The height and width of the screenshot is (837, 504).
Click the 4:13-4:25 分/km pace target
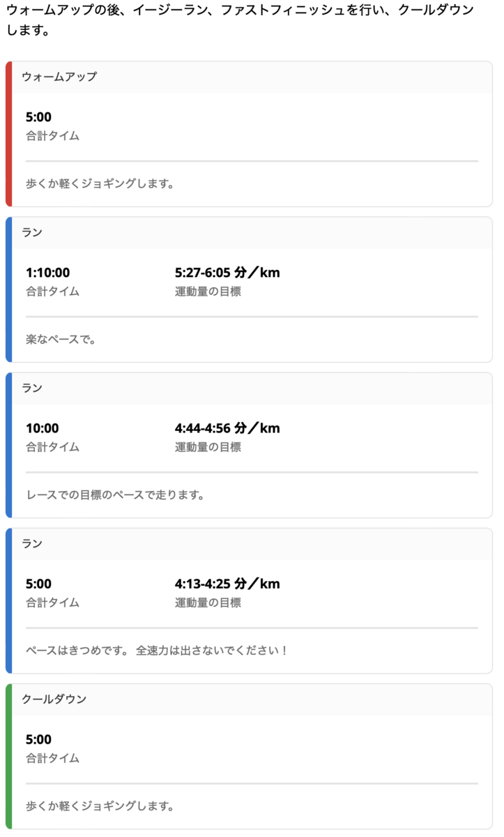[227, 584]
